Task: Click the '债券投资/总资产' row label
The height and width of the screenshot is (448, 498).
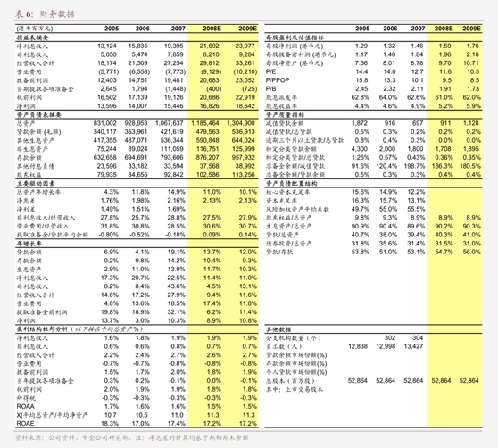Action: click(x=288, y=244)
